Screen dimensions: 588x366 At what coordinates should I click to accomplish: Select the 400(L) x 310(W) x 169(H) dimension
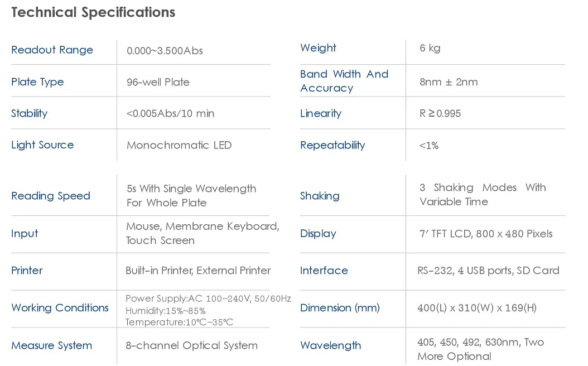click(x=476, y=308)
